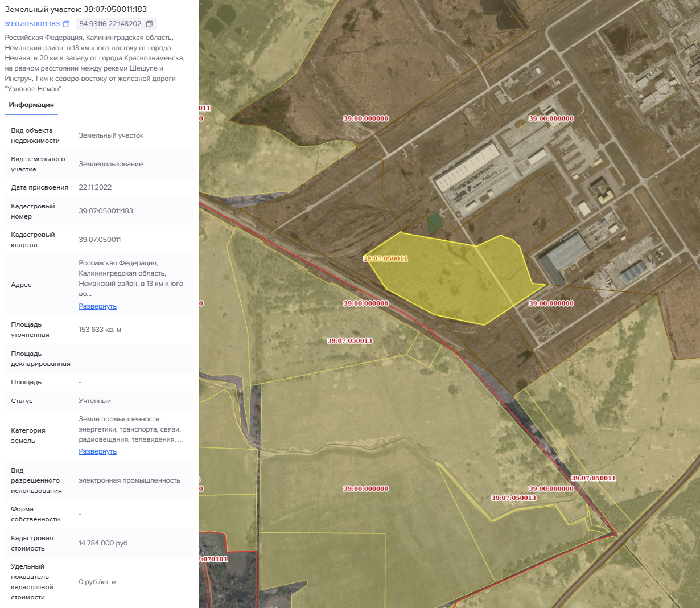This screenshot has height=608, width=700.
Task: Click the copy icon beside coordinates 54.93116 22.148202
Action: click(x=149, y=24)
